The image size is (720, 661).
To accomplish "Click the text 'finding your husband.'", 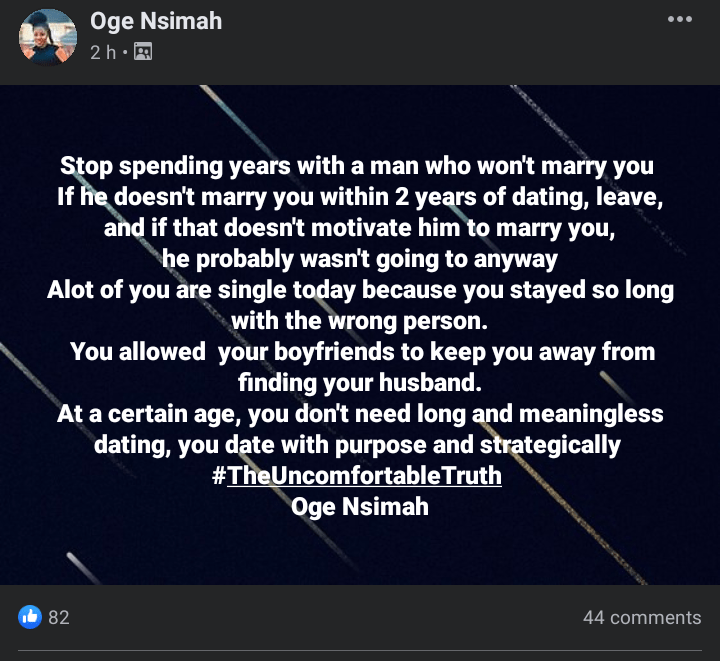I will coord(360,383).
